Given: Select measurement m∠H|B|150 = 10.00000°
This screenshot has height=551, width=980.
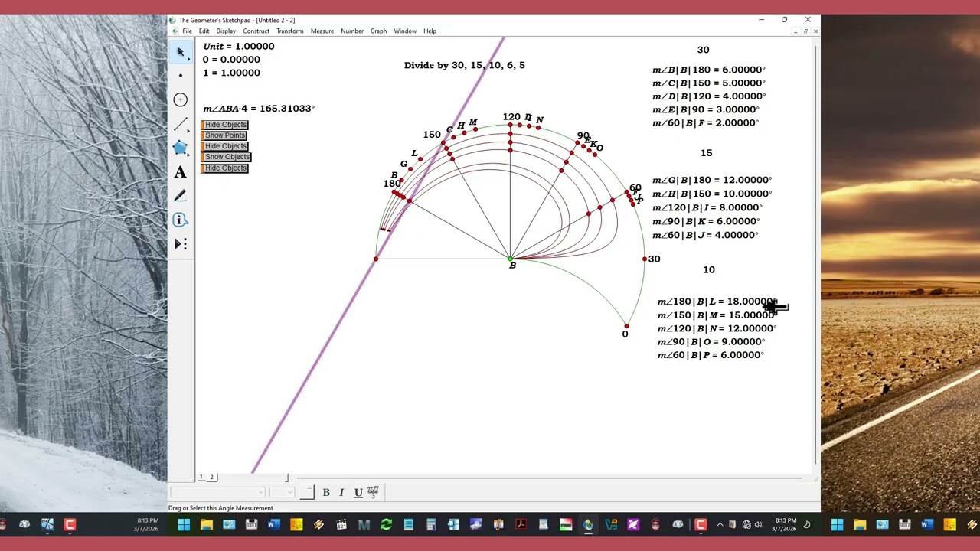Looking at the screenshot, I should [712, 194].
